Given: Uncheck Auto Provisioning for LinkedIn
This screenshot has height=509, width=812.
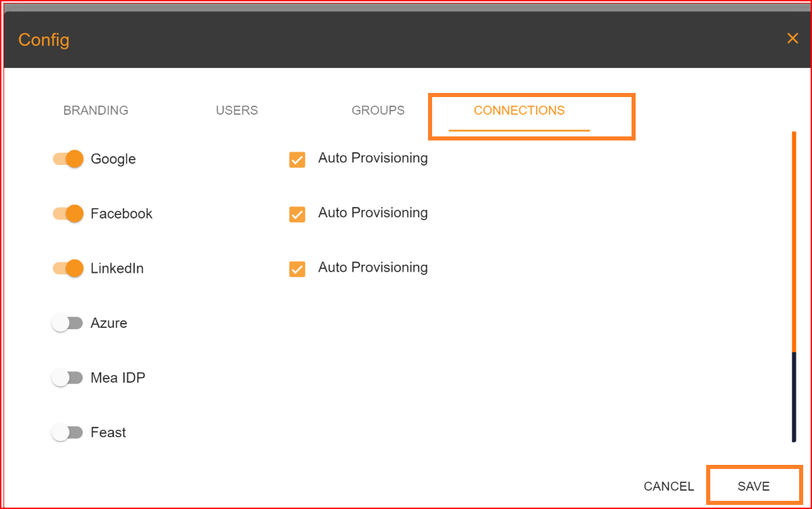Looking at the screenshot, I should (297, 269).
